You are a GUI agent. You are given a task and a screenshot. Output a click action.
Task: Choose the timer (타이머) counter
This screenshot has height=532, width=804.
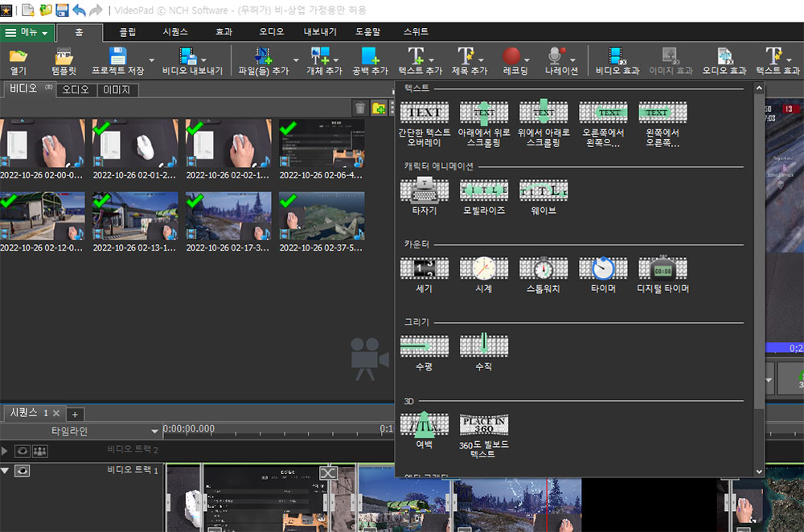tap(603, 274)
